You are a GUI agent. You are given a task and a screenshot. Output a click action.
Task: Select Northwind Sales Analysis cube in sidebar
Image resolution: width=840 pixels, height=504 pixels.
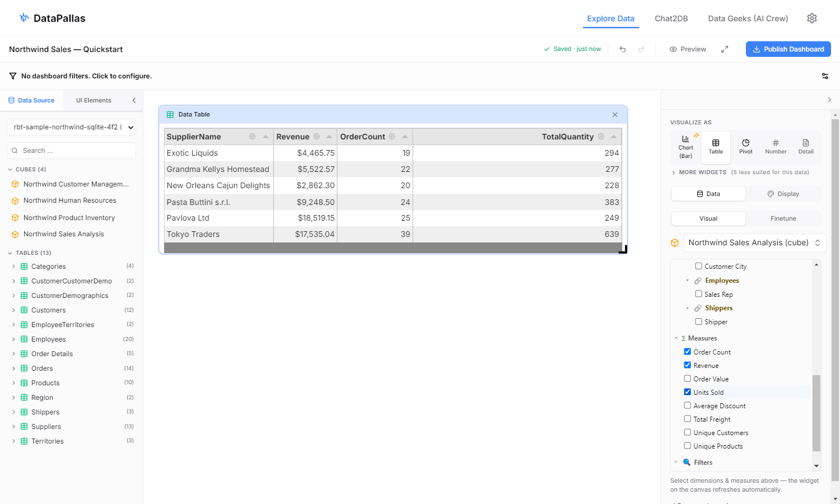64,234
